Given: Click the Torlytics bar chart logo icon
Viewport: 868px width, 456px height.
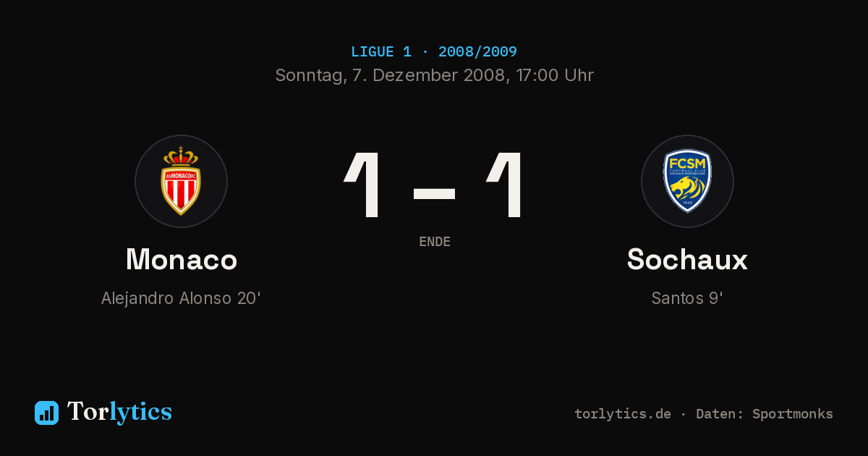Looking at the screenshot, I should coord(46,413).
